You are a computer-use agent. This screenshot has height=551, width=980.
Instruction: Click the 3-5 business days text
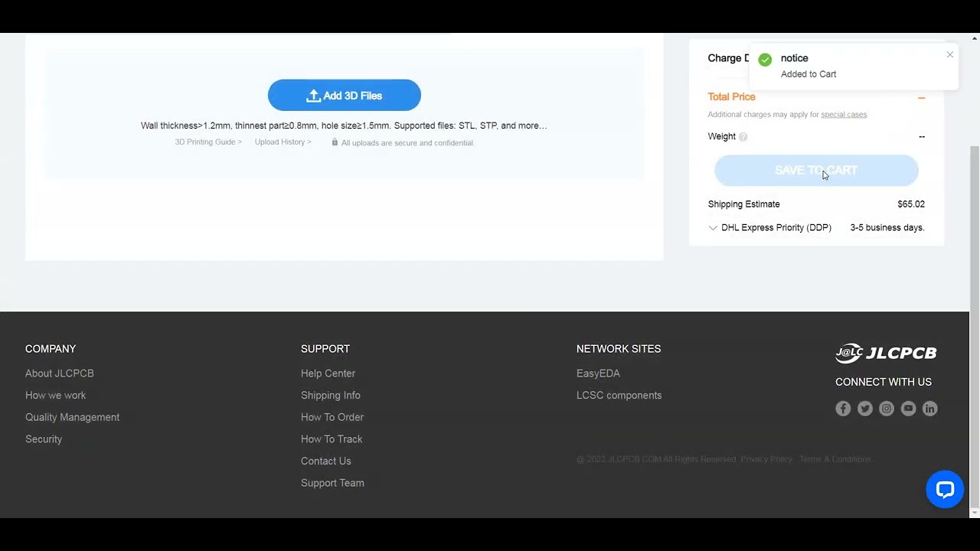887,228
